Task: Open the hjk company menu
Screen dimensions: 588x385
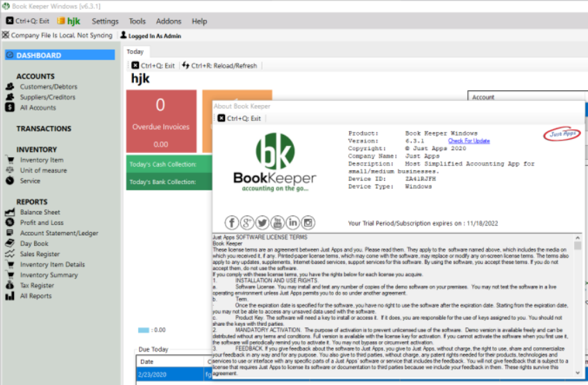Action: 69,22
